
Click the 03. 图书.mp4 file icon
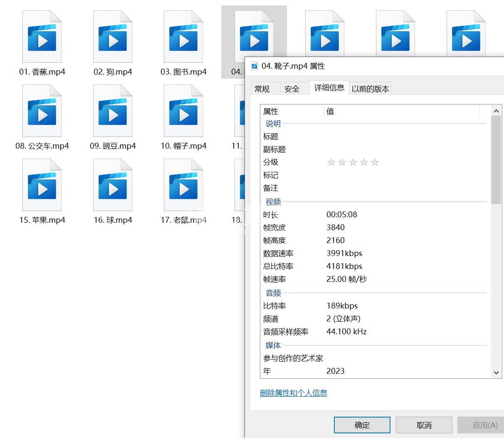coord(183,37)
